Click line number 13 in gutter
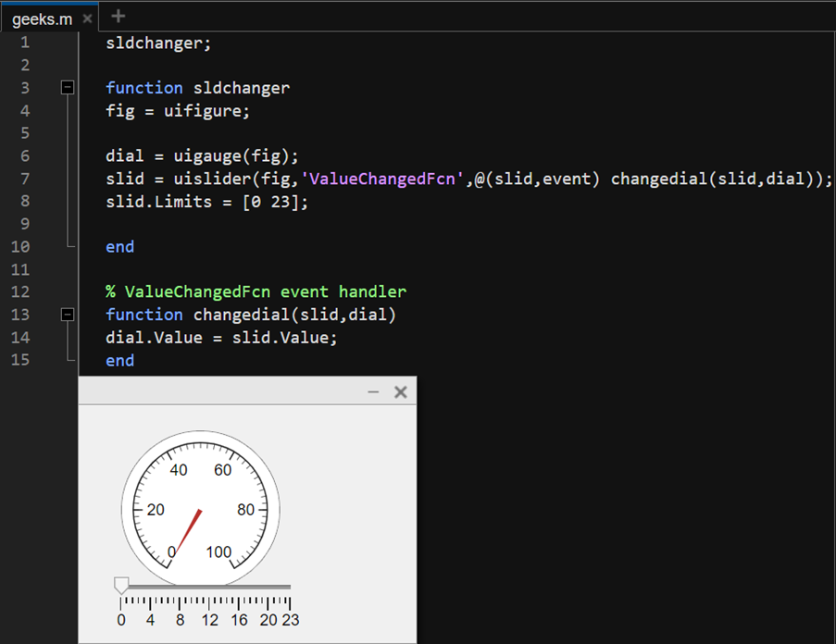 tap(20, 315)
